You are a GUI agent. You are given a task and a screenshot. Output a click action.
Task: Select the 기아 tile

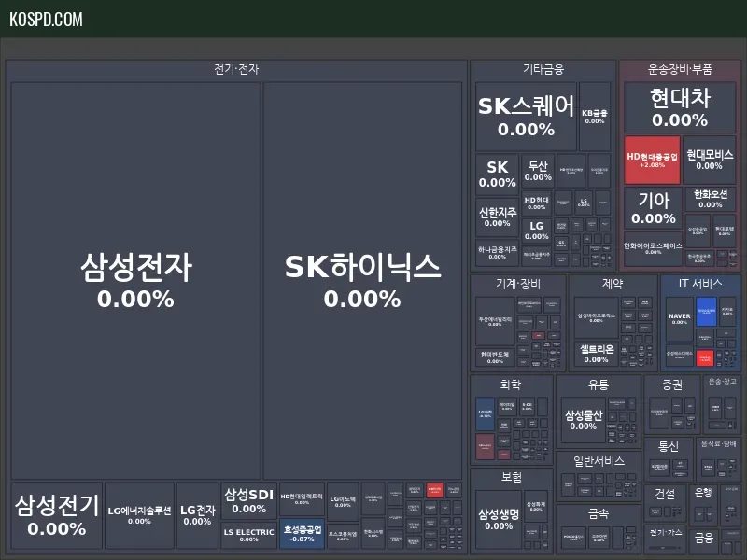654,208
